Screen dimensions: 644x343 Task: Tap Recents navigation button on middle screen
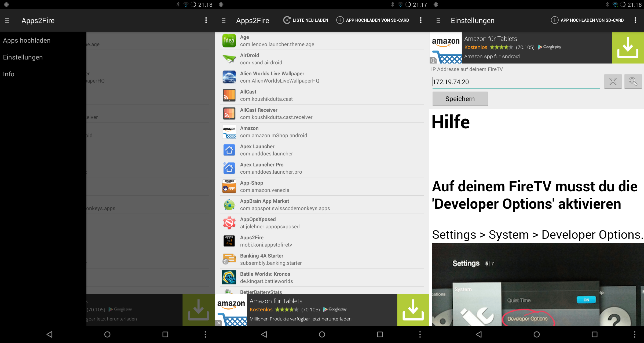coord(380,334)
